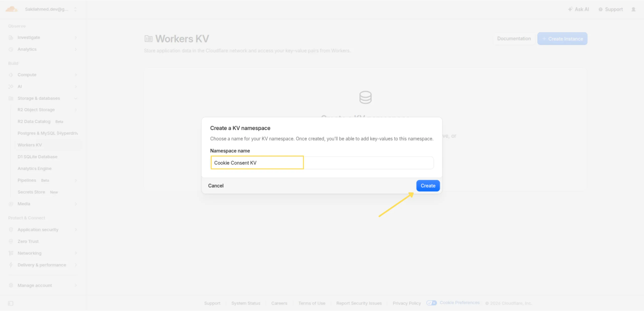Cancel the KV namespace dialog
Screen dimensions: 644x311
[216, 186]
